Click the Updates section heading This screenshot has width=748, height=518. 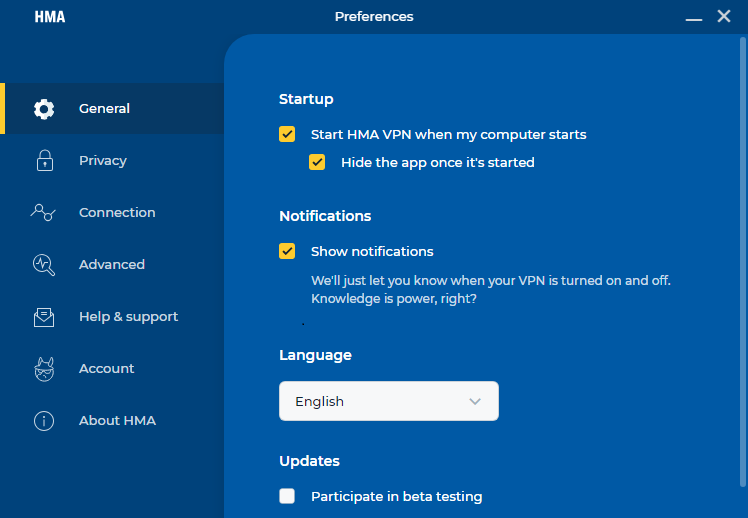tap(310, 461)
